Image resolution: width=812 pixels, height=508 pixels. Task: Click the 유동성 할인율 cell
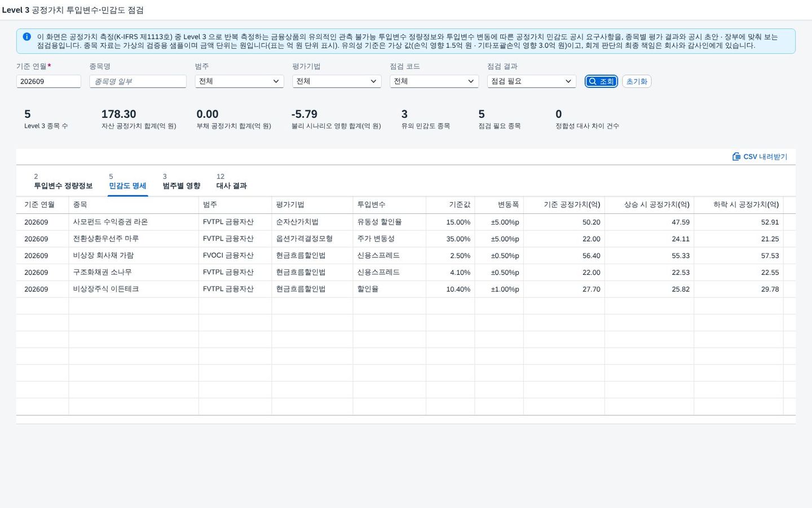[x=390, y=222]
